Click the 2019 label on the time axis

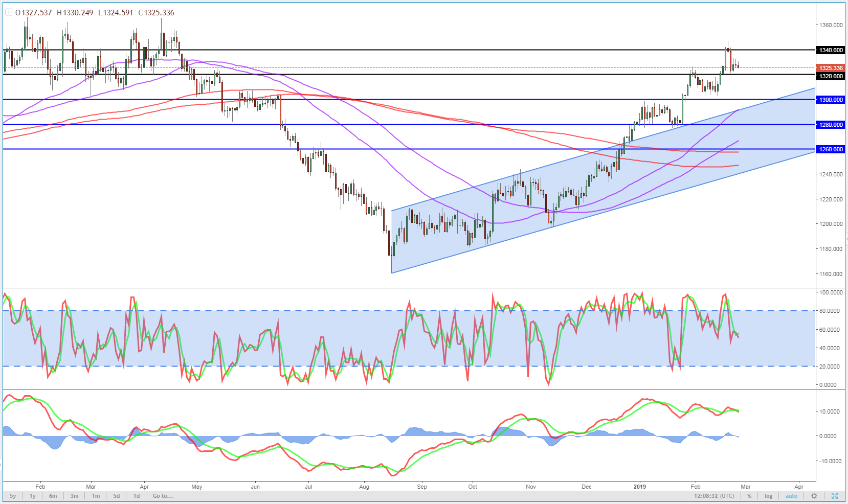(639, 487)
